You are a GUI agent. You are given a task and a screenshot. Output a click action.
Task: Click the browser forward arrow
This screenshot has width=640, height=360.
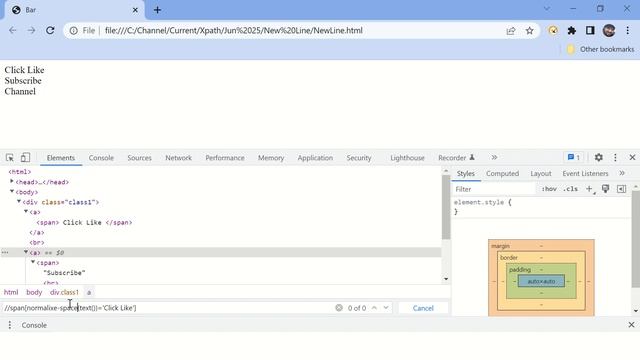[x=31, y=31]
